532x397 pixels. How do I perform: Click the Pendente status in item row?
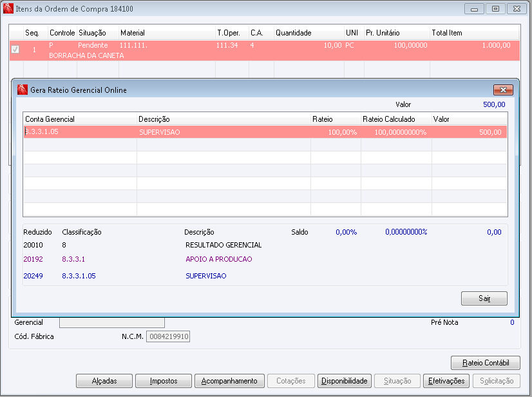[93, 45]
